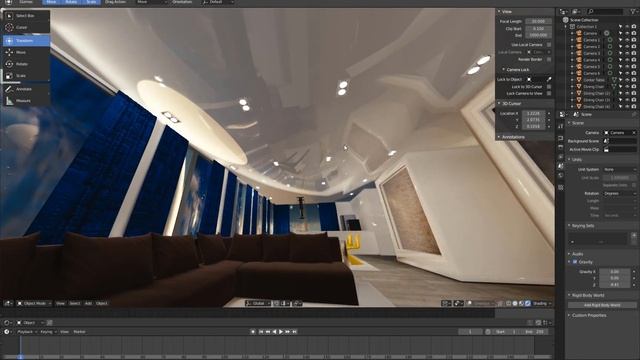Hide the Camera object with its eye icon
This screenshot has width=640, height=360.
(627, 33)
